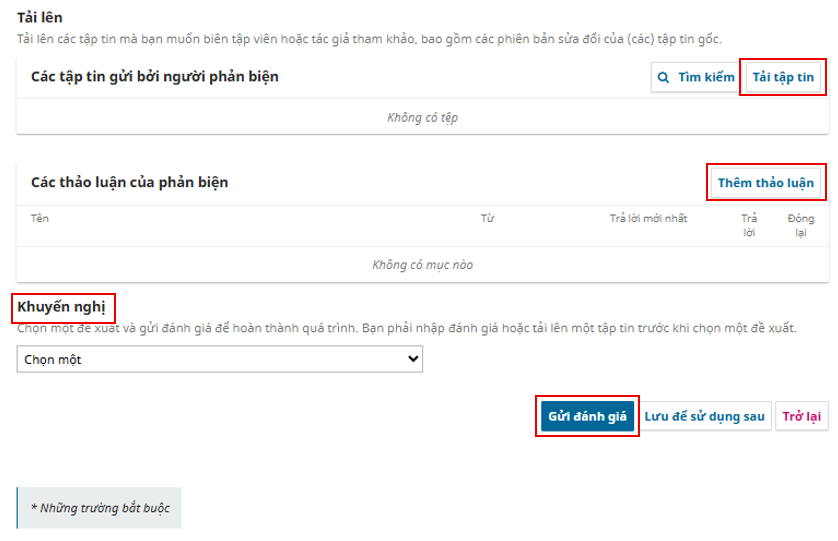Click the magnifier icon beside Tìm kiếm
The image size is (838, 541).
point(663,77)
